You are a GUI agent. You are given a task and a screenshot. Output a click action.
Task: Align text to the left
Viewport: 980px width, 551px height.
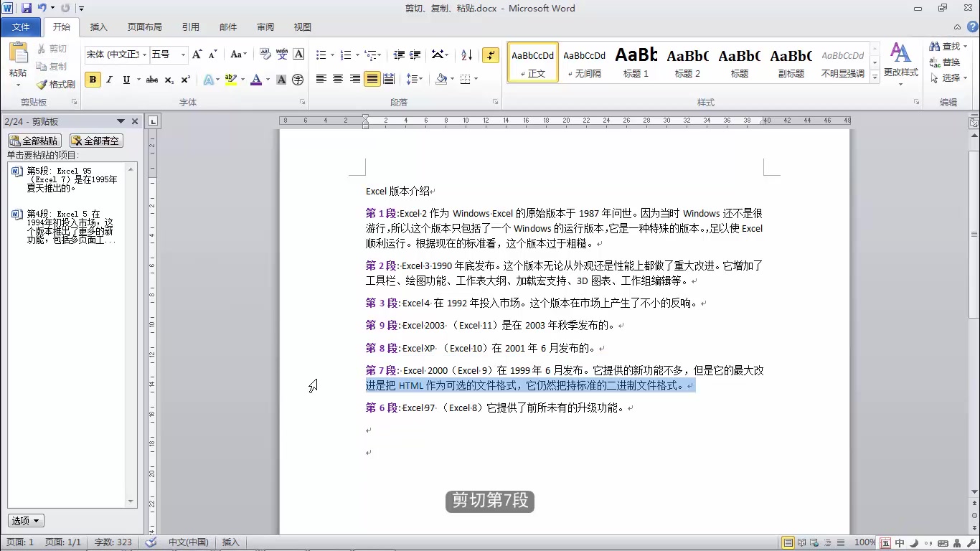point(321,79)
